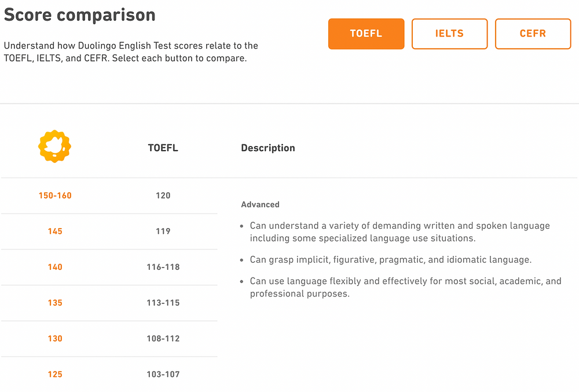
Task: Click the TOEFL range 108-112 cell
Action: 163,339
